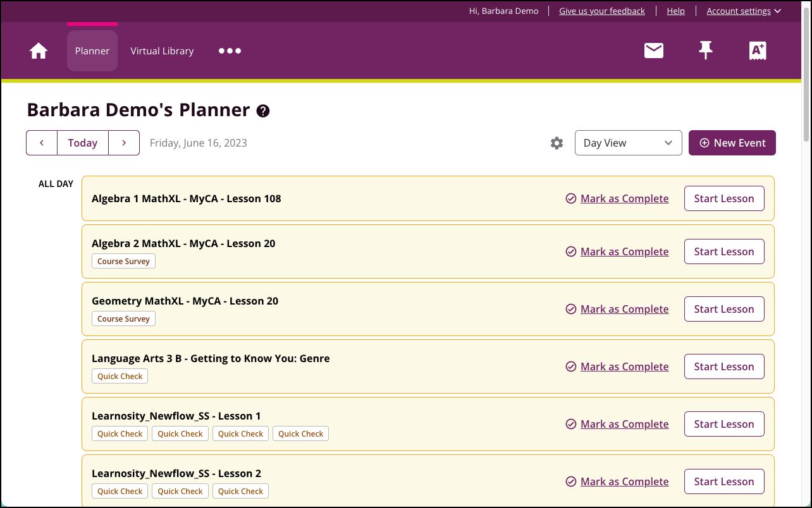Open the home icon in the navigation bar
This screenshot has height=508, width=812.
point(38,51)
